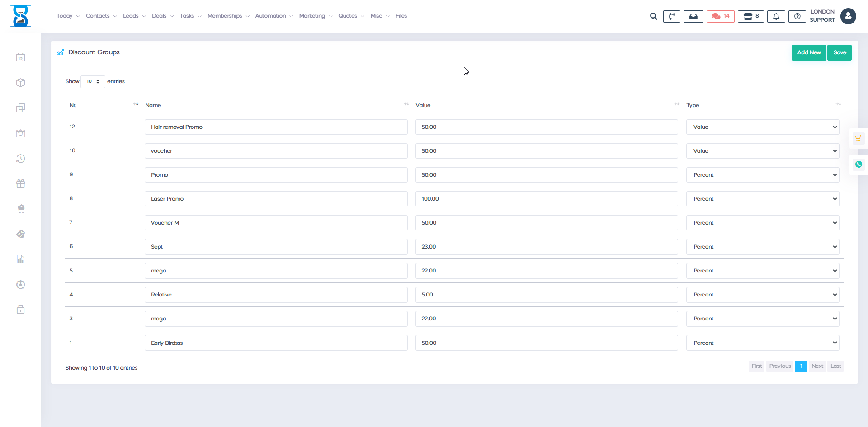Click the orange shopping cart floating icon
Screen dimensions: 868x427
tap(858, 138)
